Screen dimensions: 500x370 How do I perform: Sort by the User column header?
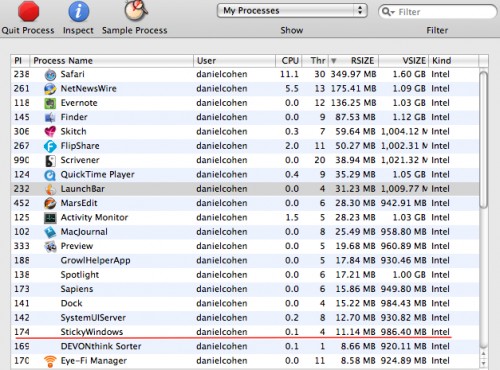pyautogui.click(x=235, y=61)
